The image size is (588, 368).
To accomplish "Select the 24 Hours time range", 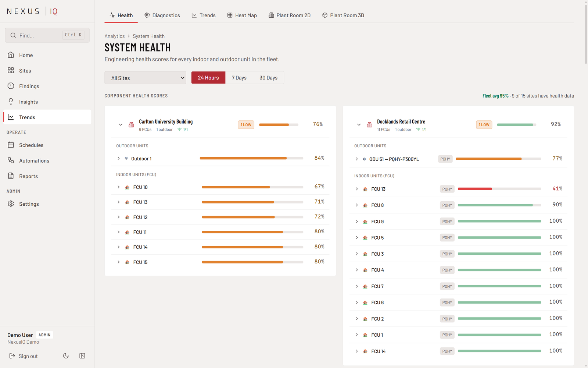I will click(x=208, y=78).
